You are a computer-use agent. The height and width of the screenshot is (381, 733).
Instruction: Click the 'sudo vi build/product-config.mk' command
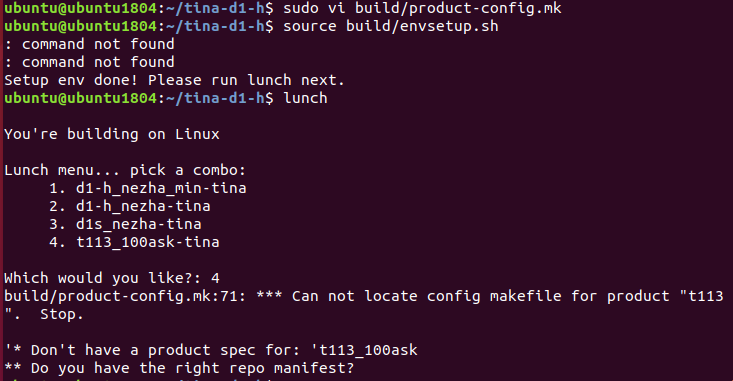coord(422,8)
